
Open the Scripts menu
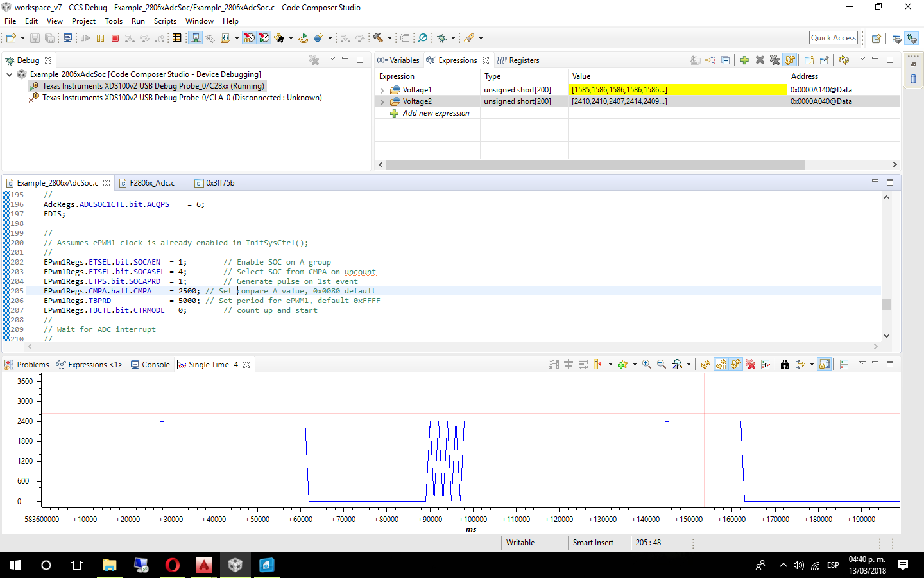[165, 21]
